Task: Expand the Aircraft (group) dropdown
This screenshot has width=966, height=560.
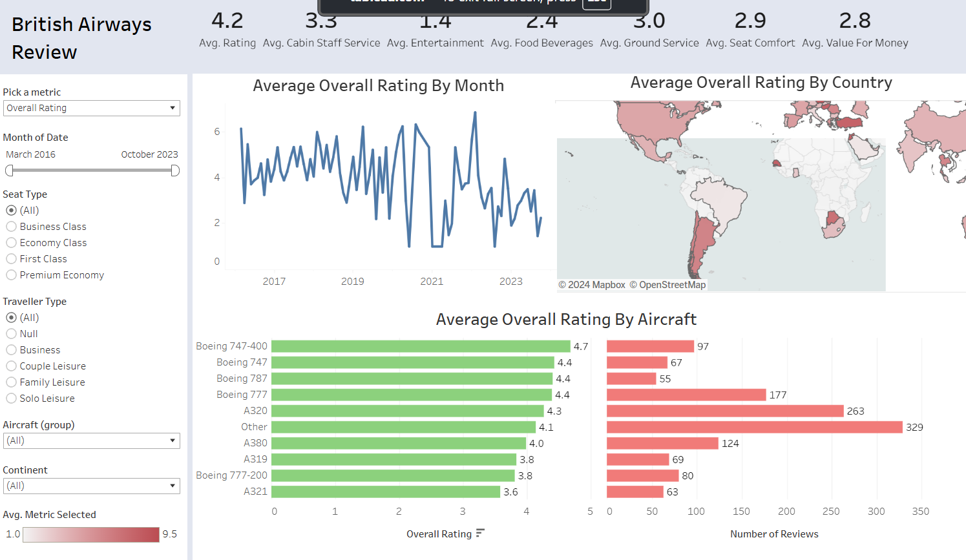Action: pos(91,441)
